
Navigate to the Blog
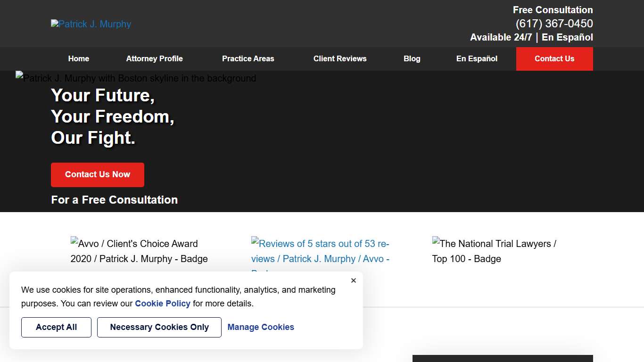click(412, 59)
